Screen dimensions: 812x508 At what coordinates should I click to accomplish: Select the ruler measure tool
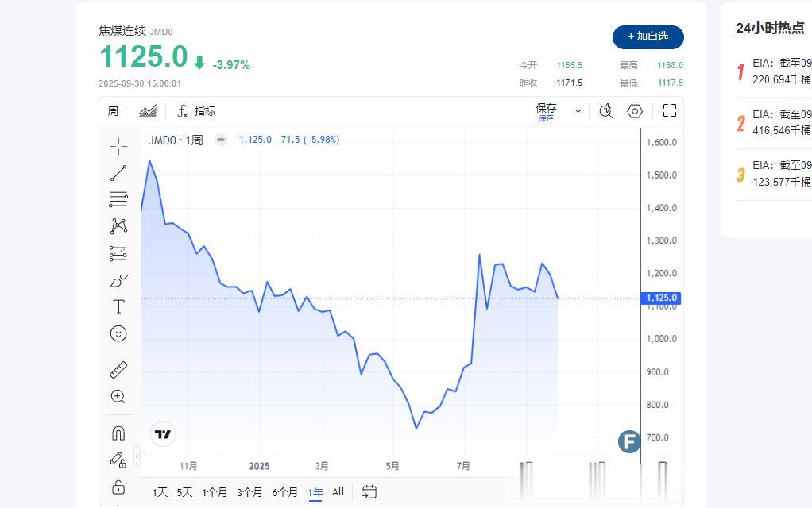(118, 369)
